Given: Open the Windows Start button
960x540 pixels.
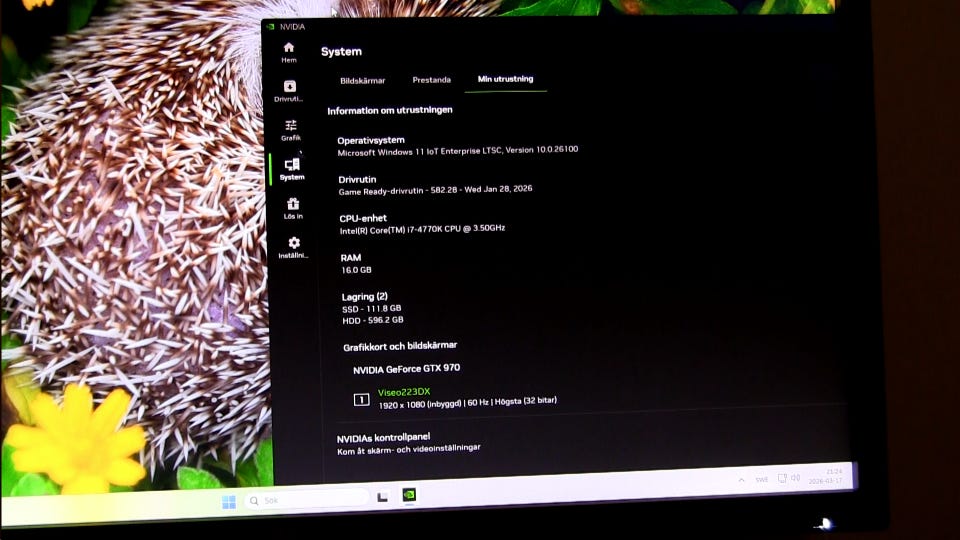Looking at the screenshot, I should pos(229,502).
